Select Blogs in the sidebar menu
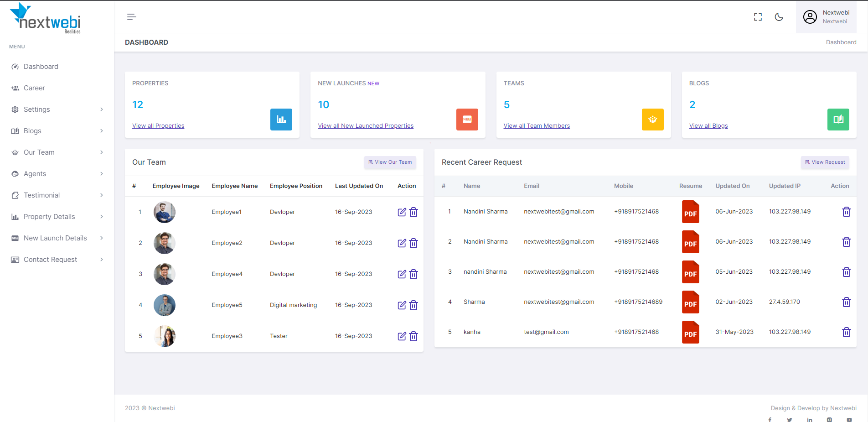The image size is (868, 422). point(32,131)
